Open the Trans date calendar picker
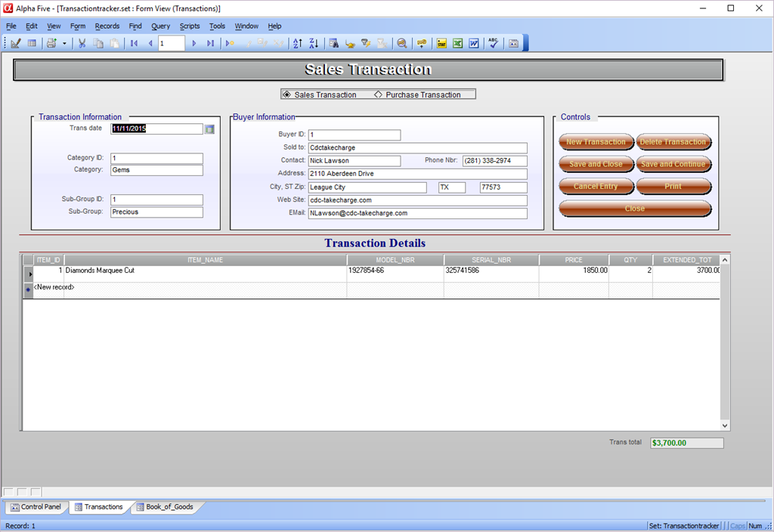The height and width of the screenshot is (532, 774). pos(209,129)
